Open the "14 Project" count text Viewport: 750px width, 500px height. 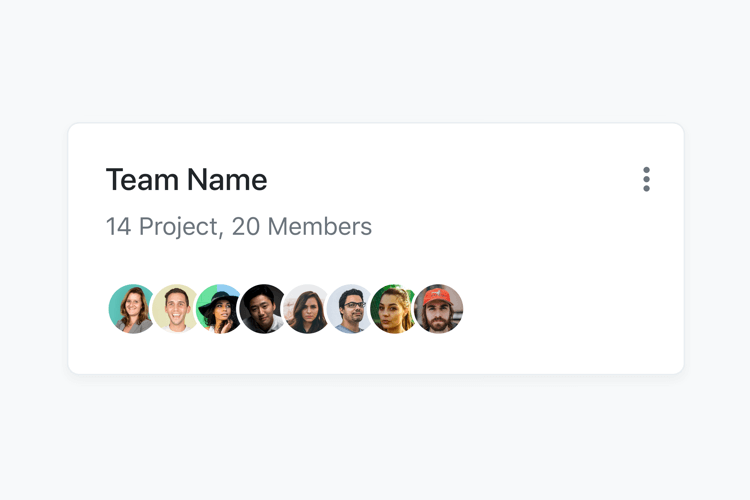(x=161, y=227)
